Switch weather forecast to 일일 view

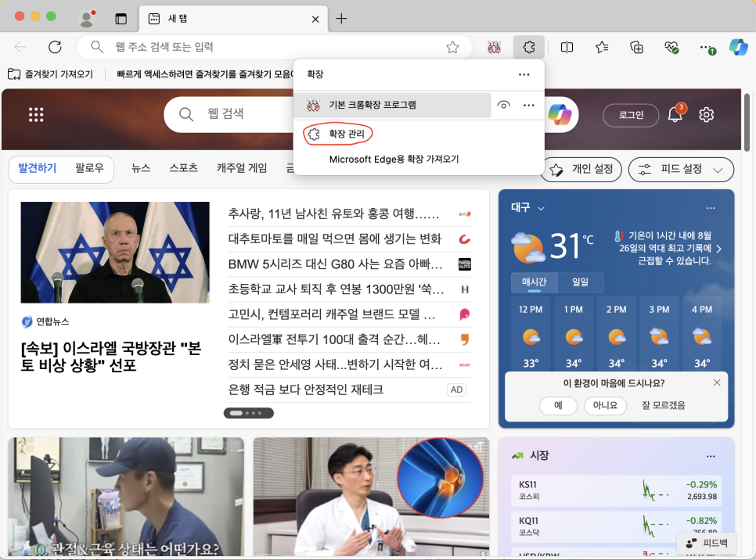[580, 282]
